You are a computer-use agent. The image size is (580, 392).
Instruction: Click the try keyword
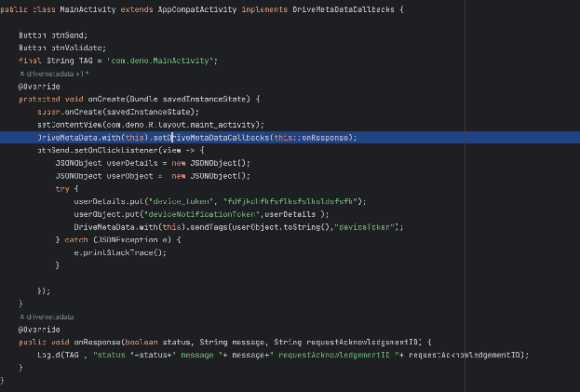coord(62,189)
